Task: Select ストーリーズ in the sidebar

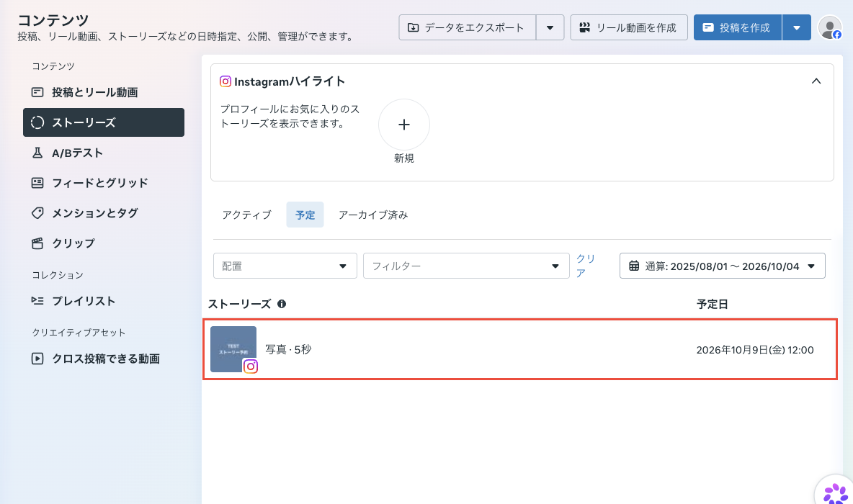Action: point(103,122)
